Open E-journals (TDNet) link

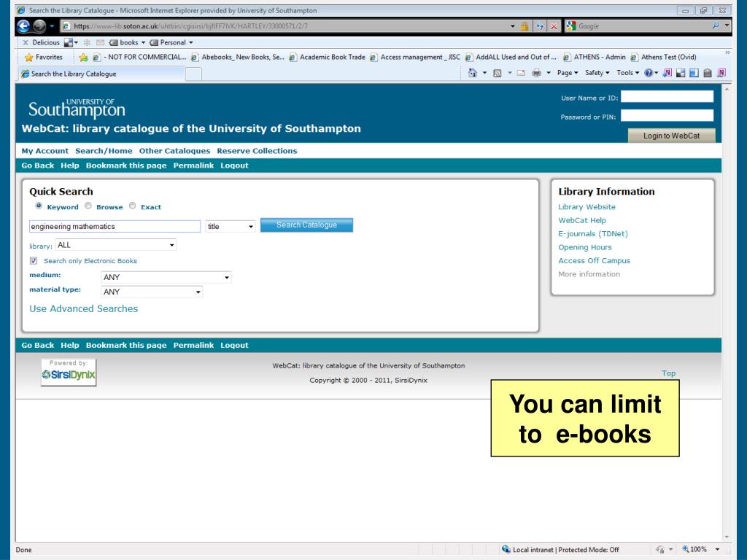point(593,234)
